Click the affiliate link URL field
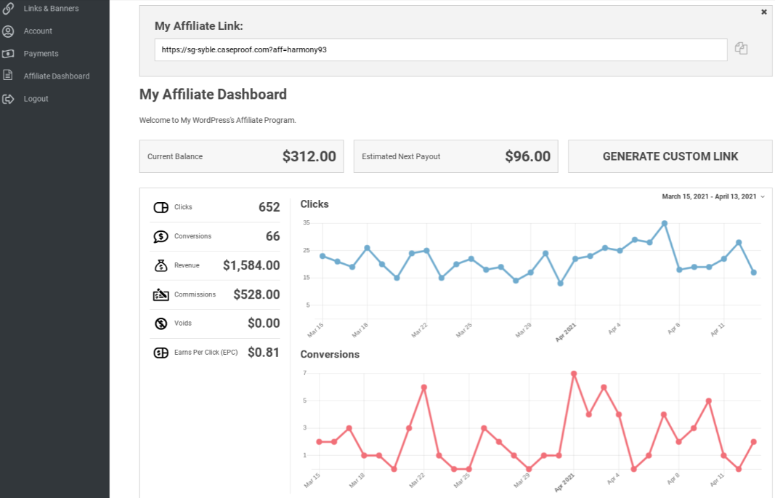The image size is (775, 498). [x=440, y=49]
